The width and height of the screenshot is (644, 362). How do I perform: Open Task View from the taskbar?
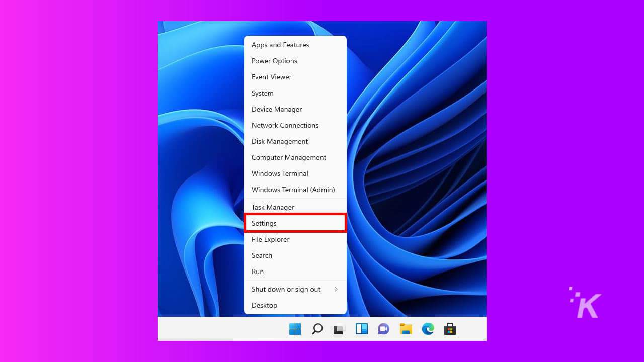tap(339, 329)
